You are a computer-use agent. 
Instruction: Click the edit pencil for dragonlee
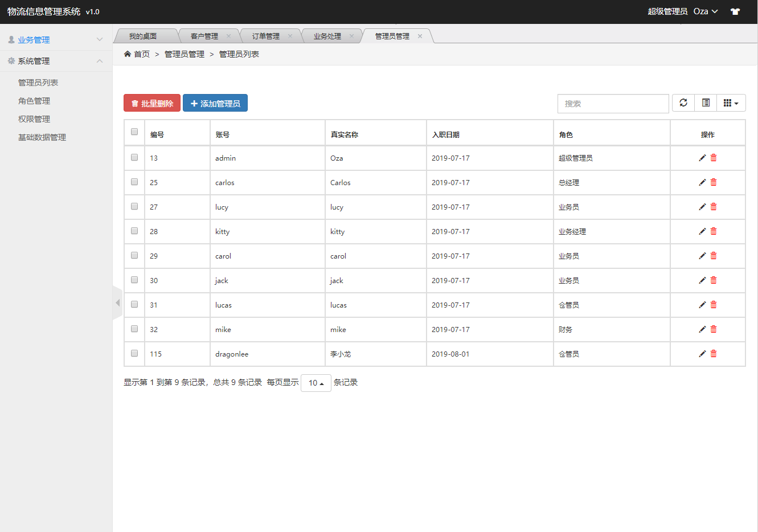(x=702, y=353)
